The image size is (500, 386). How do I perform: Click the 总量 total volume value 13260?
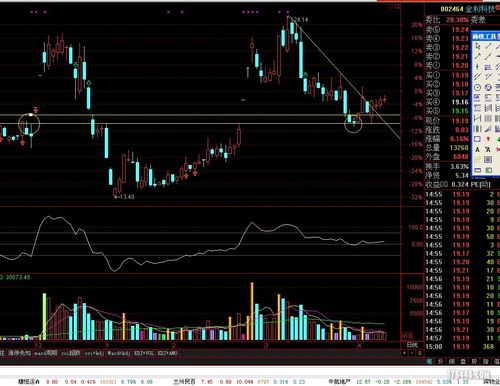(x=459, y=148)
